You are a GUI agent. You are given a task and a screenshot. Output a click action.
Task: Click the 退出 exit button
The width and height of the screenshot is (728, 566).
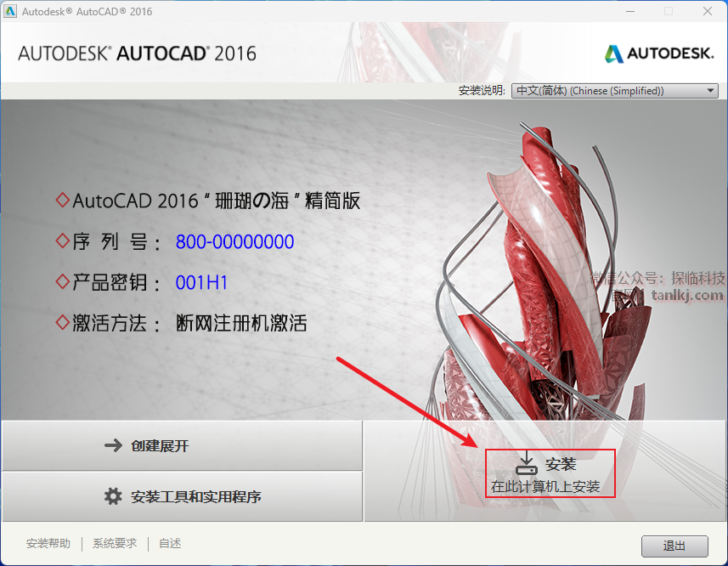(674, 546)
